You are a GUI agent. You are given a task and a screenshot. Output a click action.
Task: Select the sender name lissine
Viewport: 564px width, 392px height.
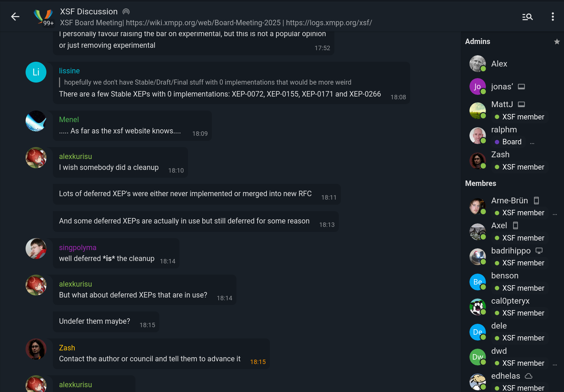pos(69,71)
